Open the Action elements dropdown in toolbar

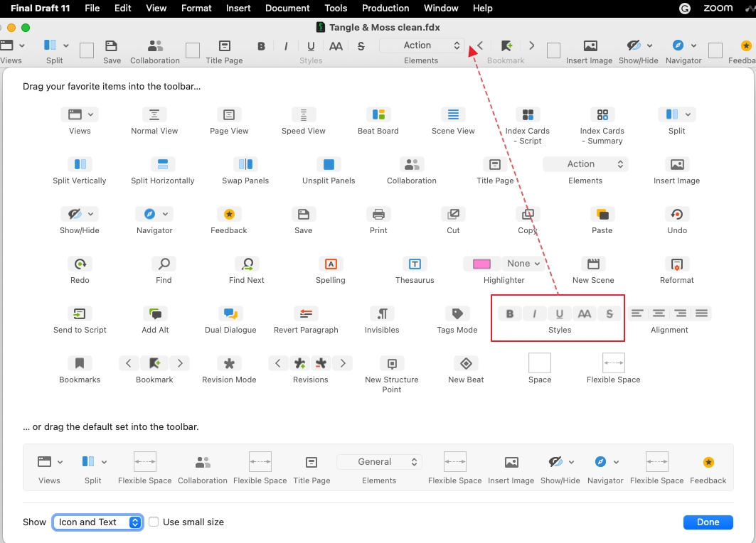(422, 45)
